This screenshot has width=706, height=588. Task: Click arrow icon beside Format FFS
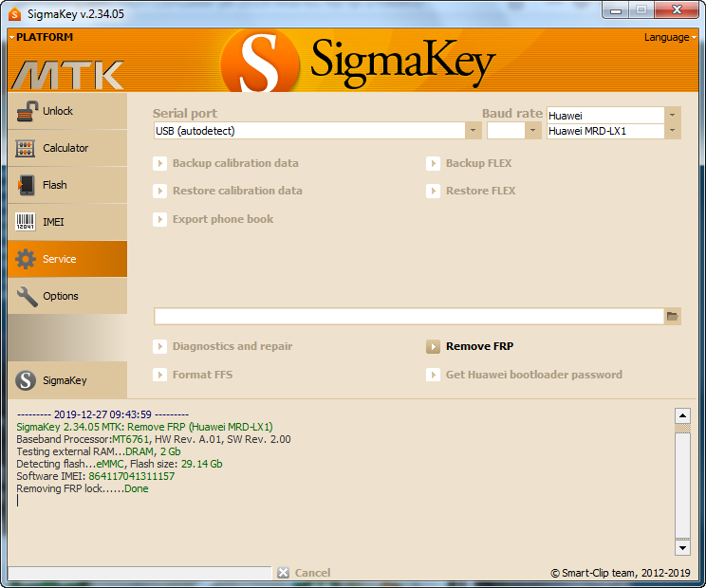tap(159, 375)
